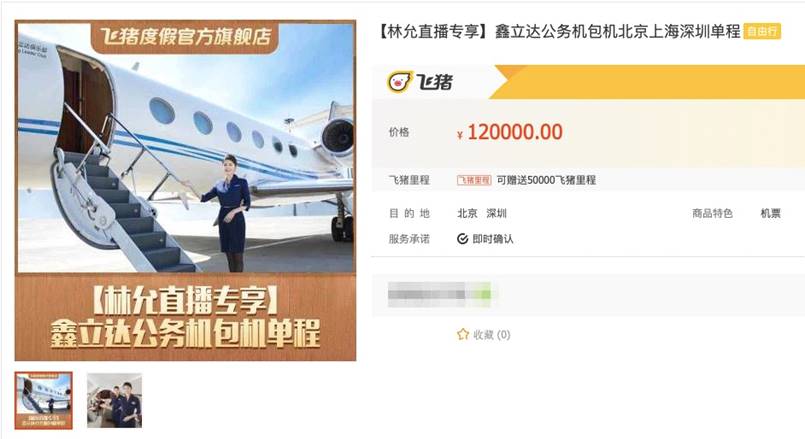Click the star favorite icon
Screen dimensions: 805x439
(x=463, y=334)
